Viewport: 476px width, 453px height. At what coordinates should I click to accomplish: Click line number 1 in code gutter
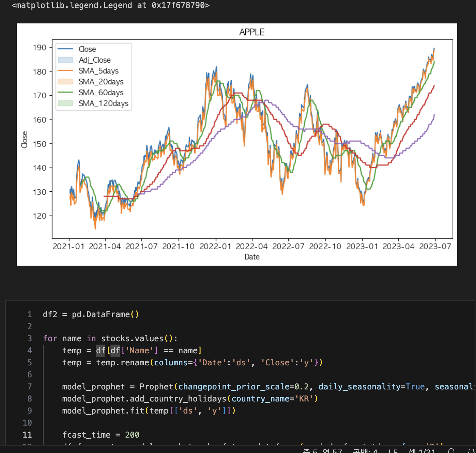tap(29, 314)
